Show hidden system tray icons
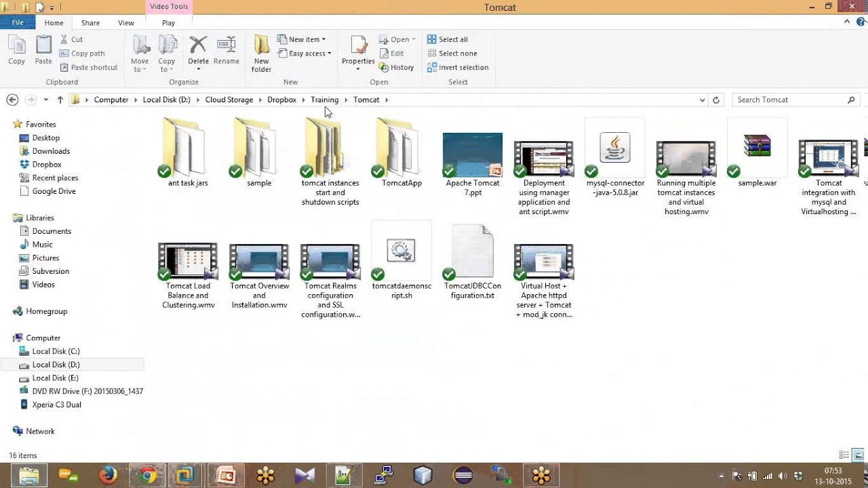Viewport: 868px width, 488px height. 721,476
